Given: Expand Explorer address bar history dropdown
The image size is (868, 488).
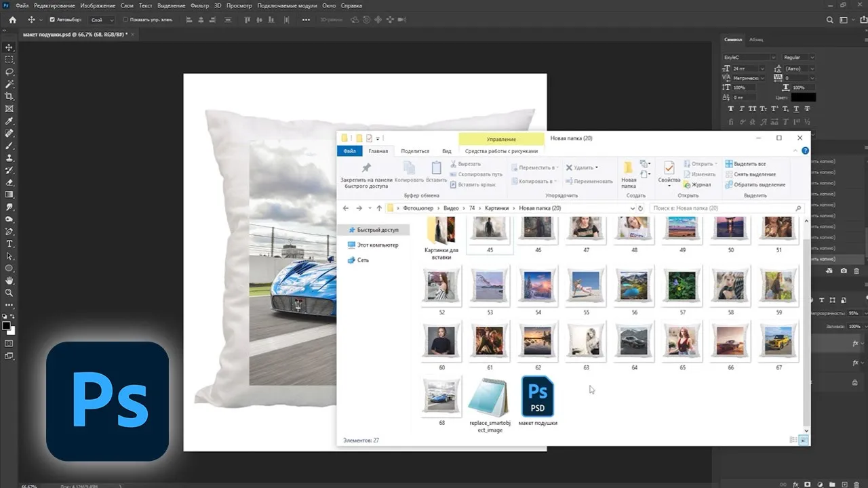Looking at the screenshot, I should click(631, 208).
